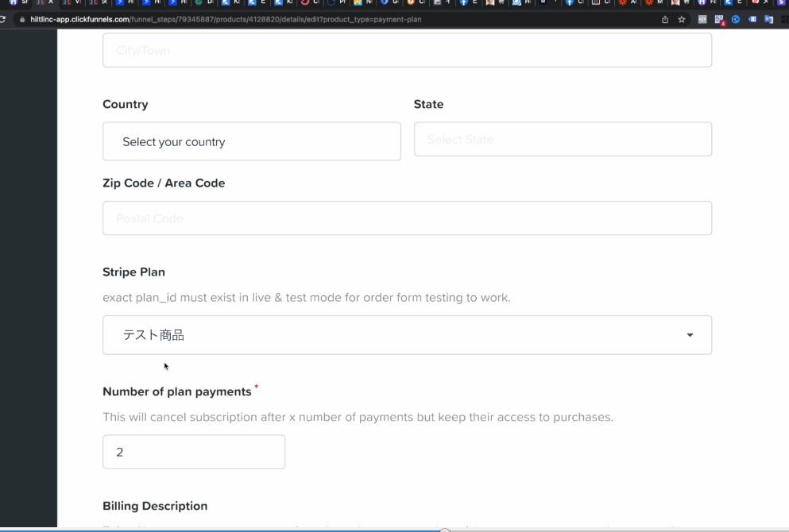Open the QR code extension with red badge
Image resolution: width=789 pixels, height=532 pixels.
[720, 20]
